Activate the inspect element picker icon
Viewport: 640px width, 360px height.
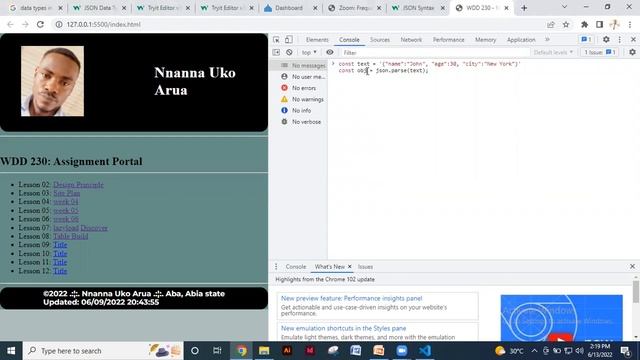[x=276, y=40]
